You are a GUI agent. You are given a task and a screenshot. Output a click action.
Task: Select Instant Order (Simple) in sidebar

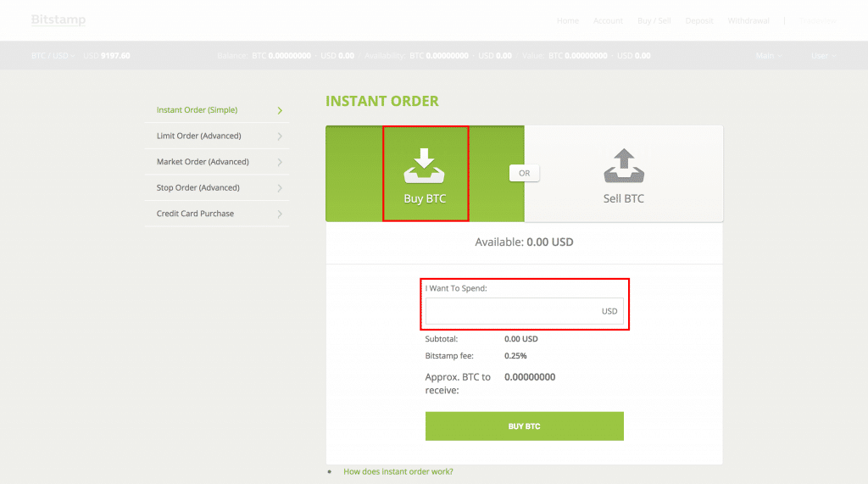(197, 109)
